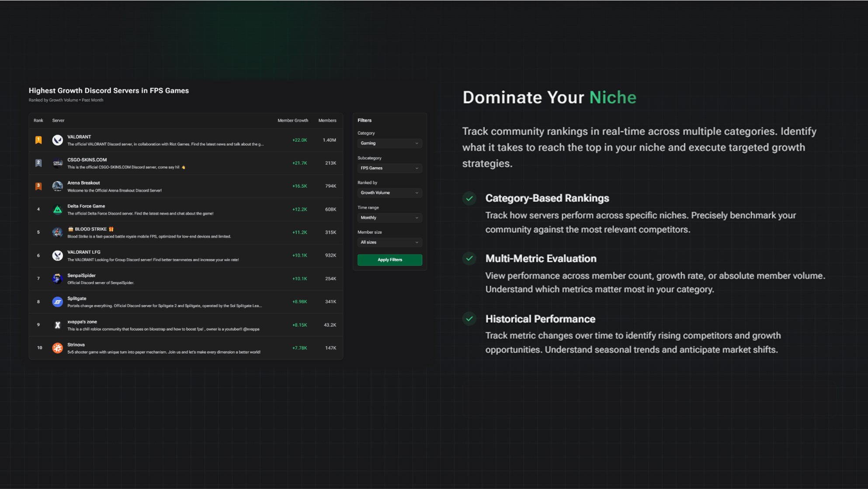Select the xvappa's zone server row

click(186, 325)
